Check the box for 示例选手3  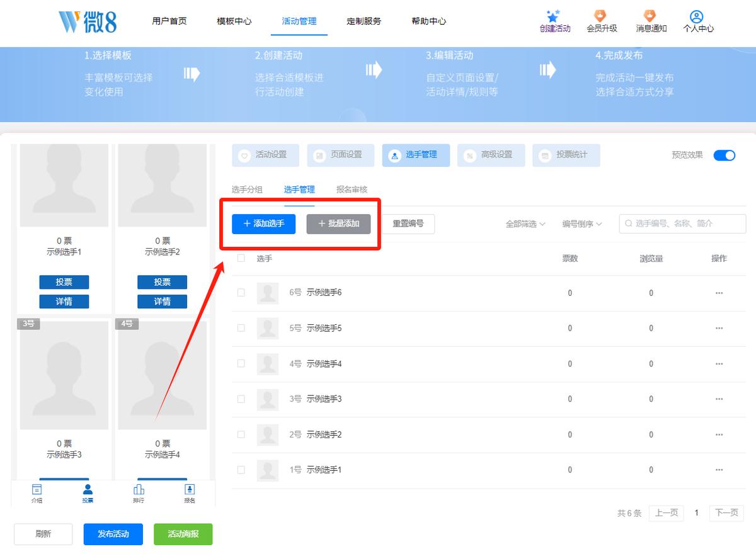point(241,398)
